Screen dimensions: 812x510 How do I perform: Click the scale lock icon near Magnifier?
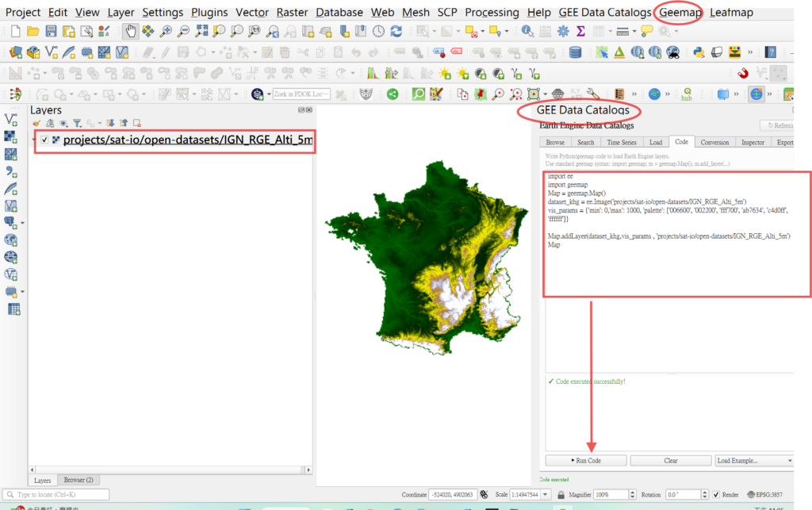click(561, 494)
